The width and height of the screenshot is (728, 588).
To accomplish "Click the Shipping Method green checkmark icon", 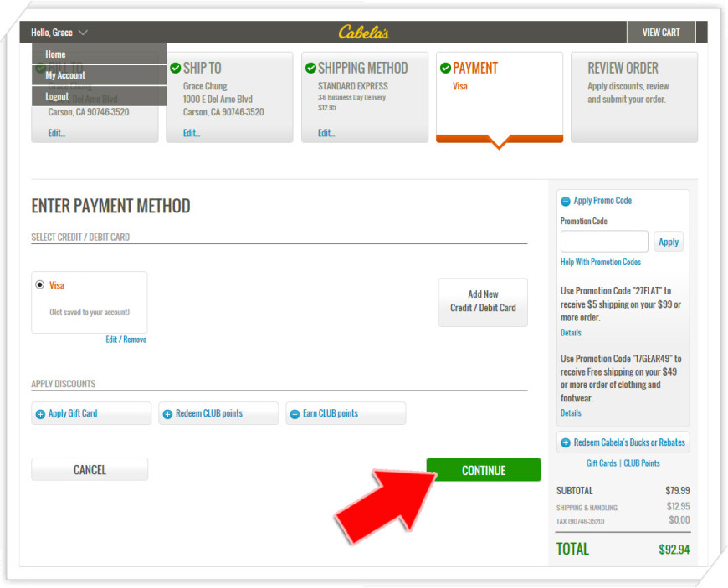I will (x=310, y=69).
